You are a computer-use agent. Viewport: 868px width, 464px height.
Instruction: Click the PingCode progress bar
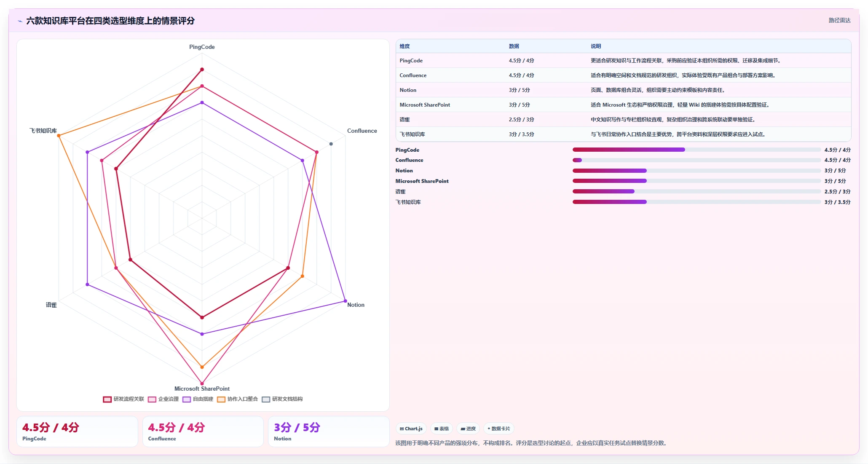click(x=697, y=150)
